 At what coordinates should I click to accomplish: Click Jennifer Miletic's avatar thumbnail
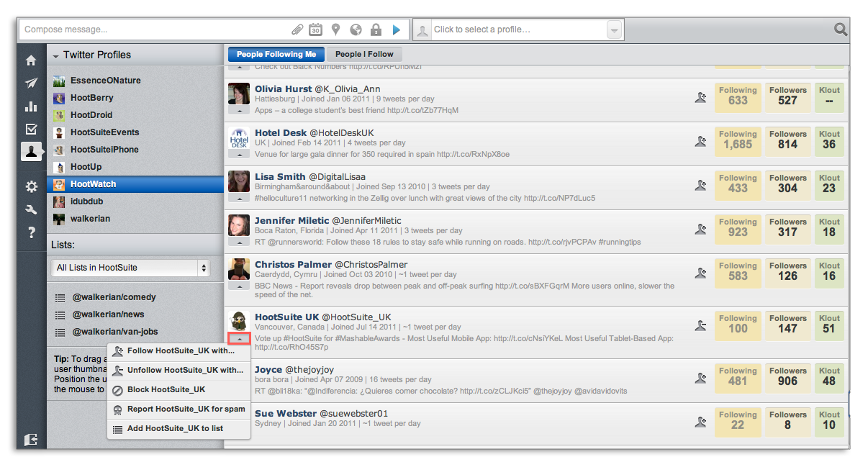point(239,225)
